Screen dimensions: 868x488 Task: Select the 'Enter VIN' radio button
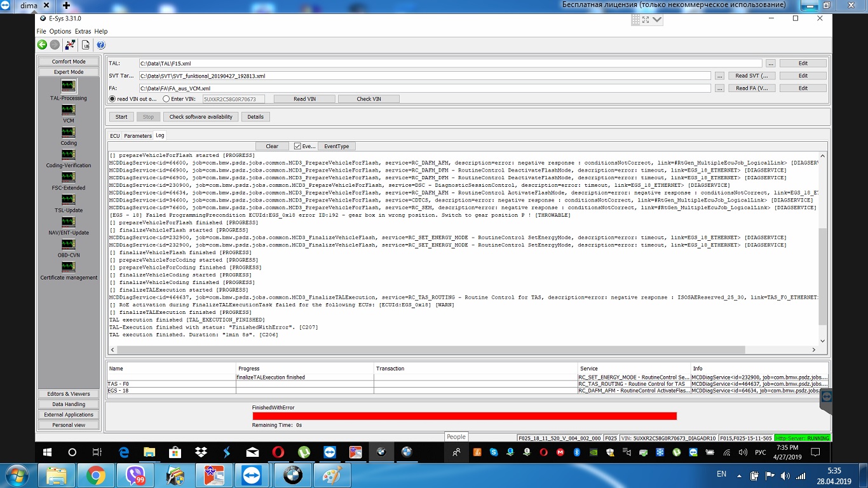tap(166, 98)
